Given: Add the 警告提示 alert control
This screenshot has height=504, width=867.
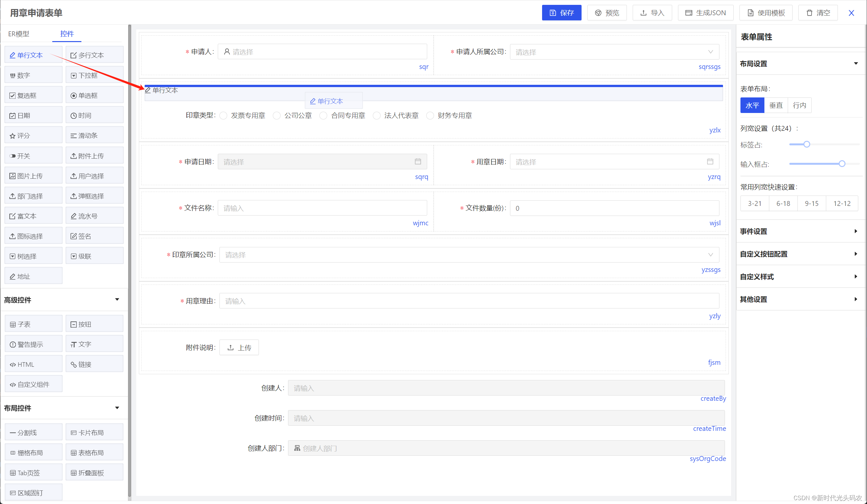Looking at the screenshot, I should pyautogui.click(x=33, y=344).
